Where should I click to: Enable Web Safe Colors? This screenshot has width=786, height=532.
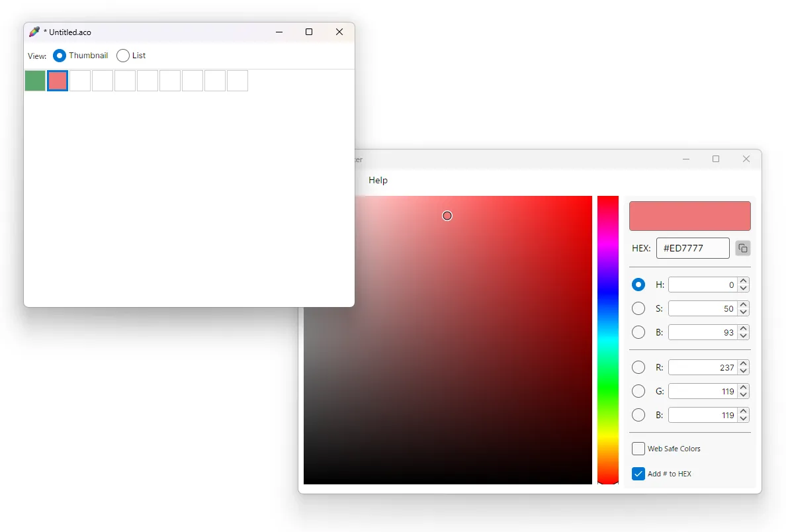tap(638, 449)
